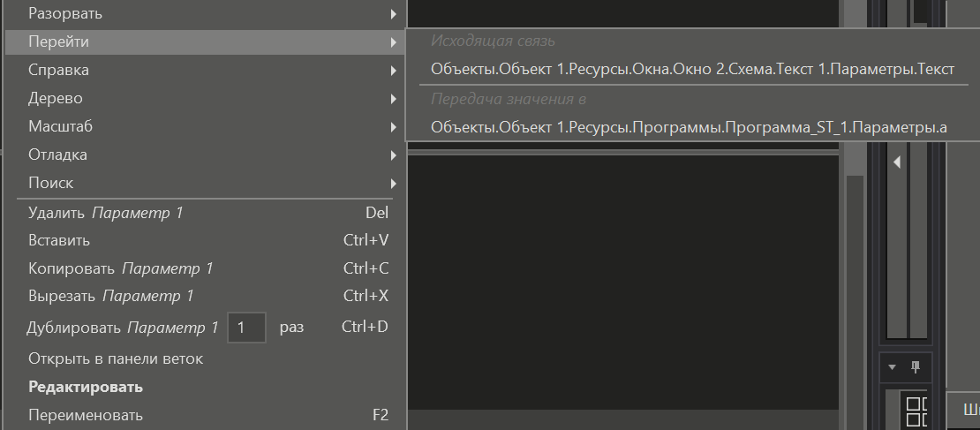
Task: Click the grid squares icon
Action: 916,411
